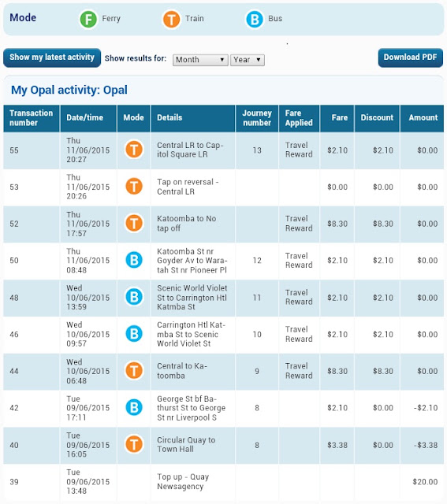Click the orange Train mode legend icon
447x504 pixels.
pyautogui.click(x=171, y=19)
